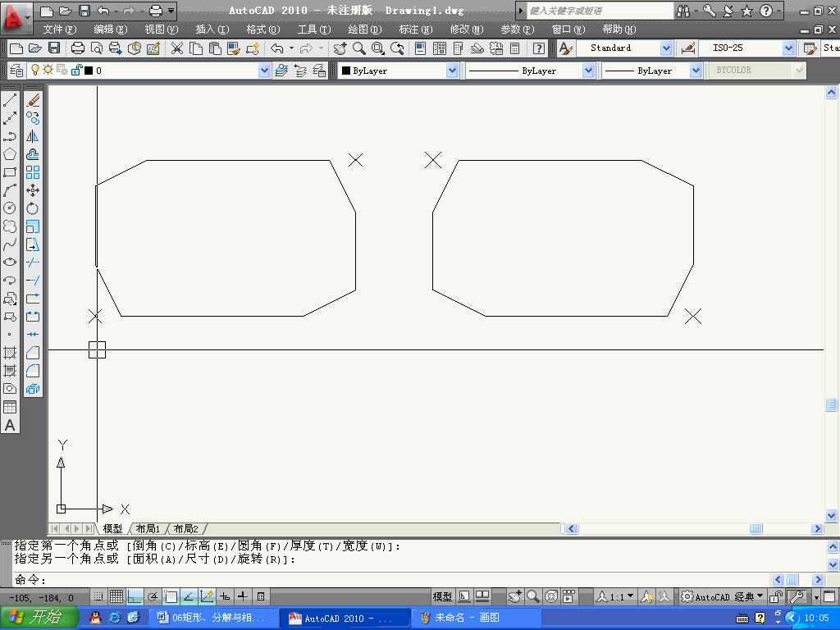The width and height of the screenshot is (840, 630).
Task: Click the Cut scissors icon
Action: click(x=177, y=48)
